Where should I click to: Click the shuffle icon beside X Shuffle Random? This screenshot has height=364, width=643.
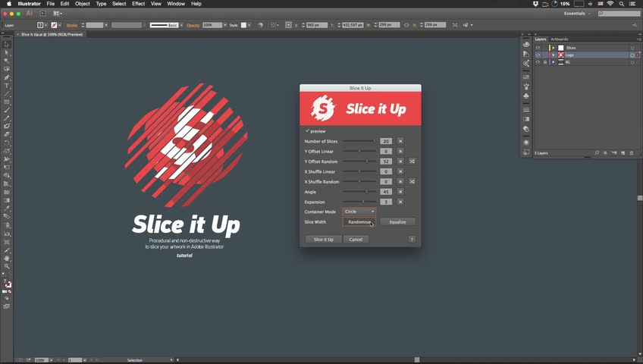point(412,181)
